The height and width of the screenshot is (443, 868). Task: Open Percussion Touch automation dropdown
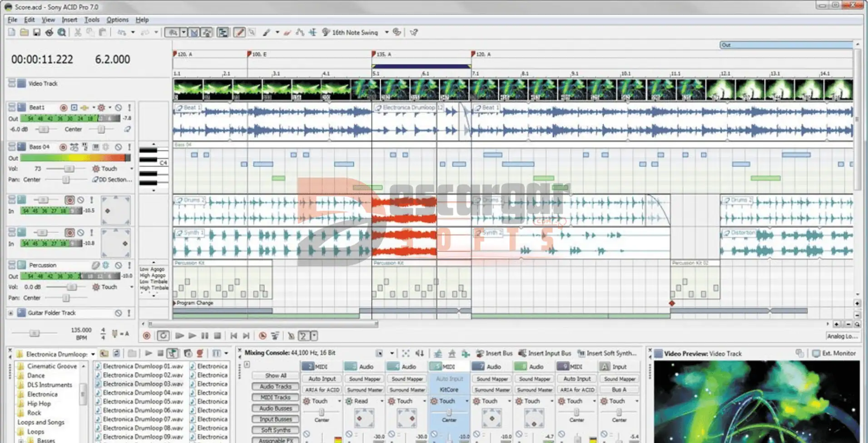click(132, 287)
